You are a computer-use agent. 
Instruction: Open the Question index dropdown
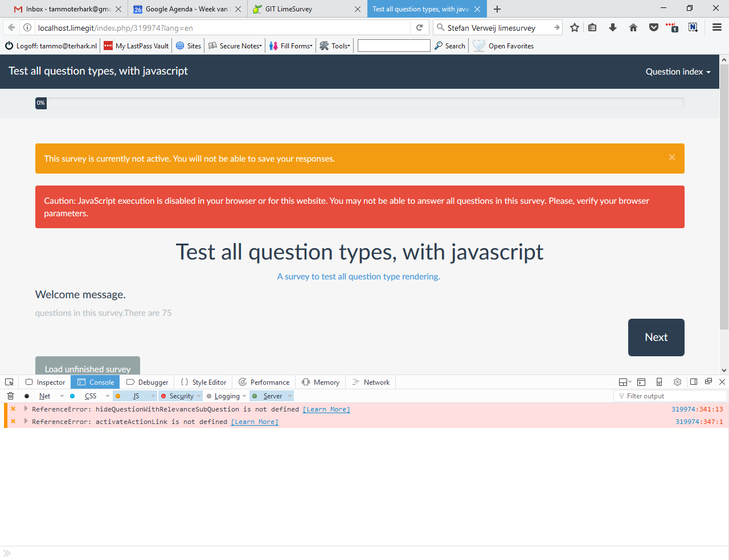point(678,72)
